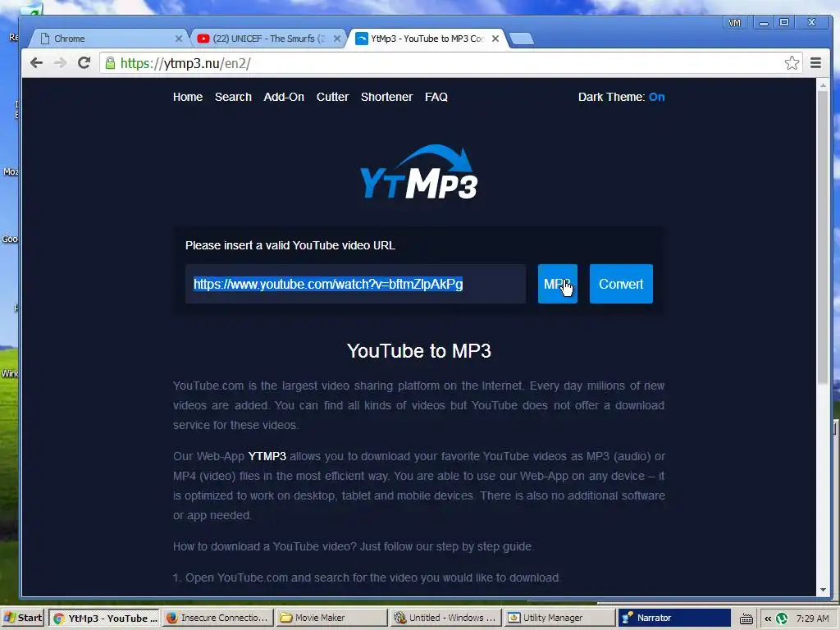Click the YtMp3 logo

point(419,171)
